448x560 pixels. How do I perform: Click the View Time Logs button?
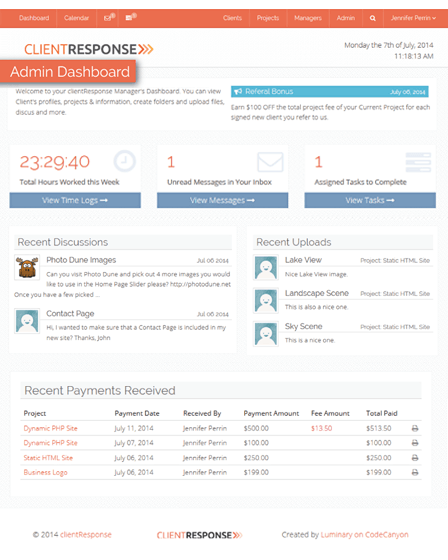75,200
